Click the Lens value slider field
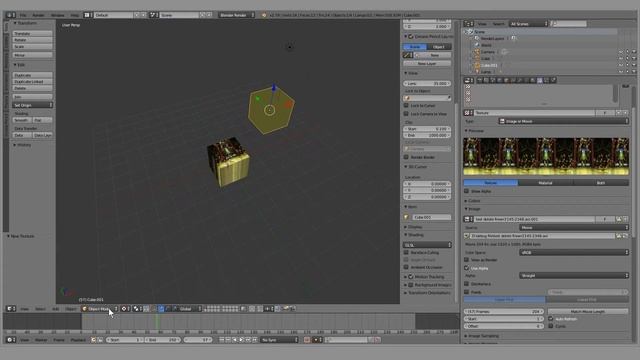This screenshot has height=360, width=640. tap(427, 83)
